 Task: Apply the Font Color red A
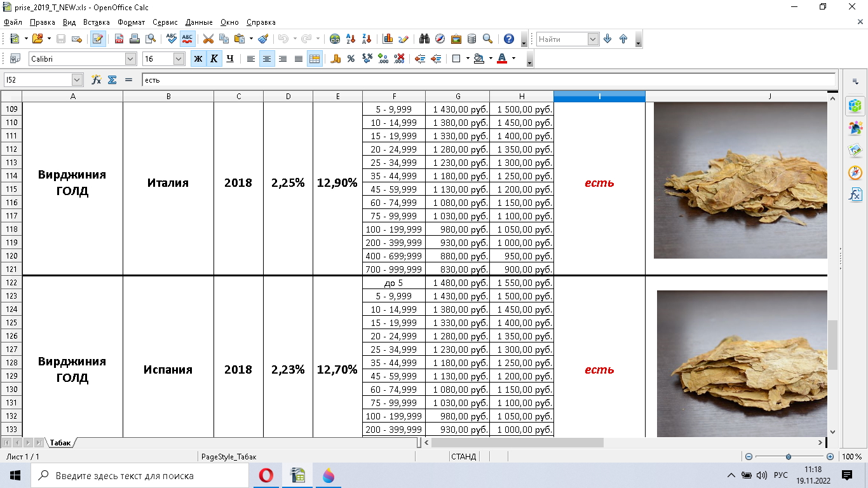tap(502, 58)
